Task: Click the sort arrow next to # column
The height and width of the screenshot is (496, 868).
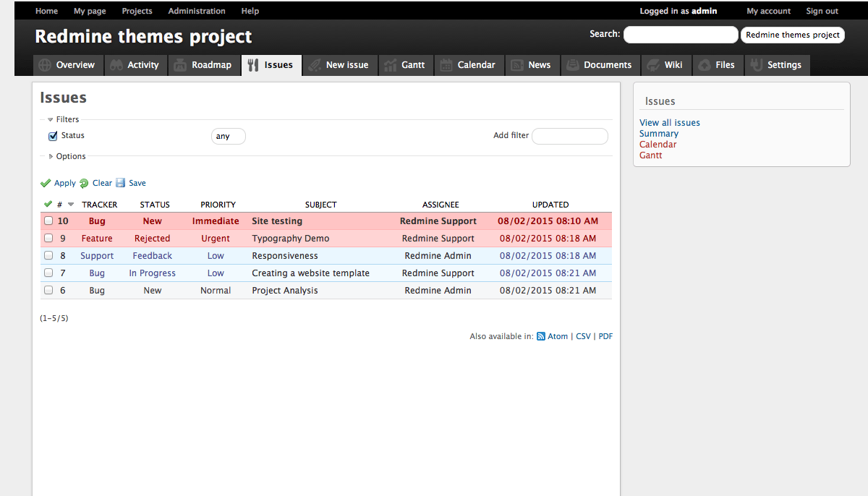Action: 71,205
